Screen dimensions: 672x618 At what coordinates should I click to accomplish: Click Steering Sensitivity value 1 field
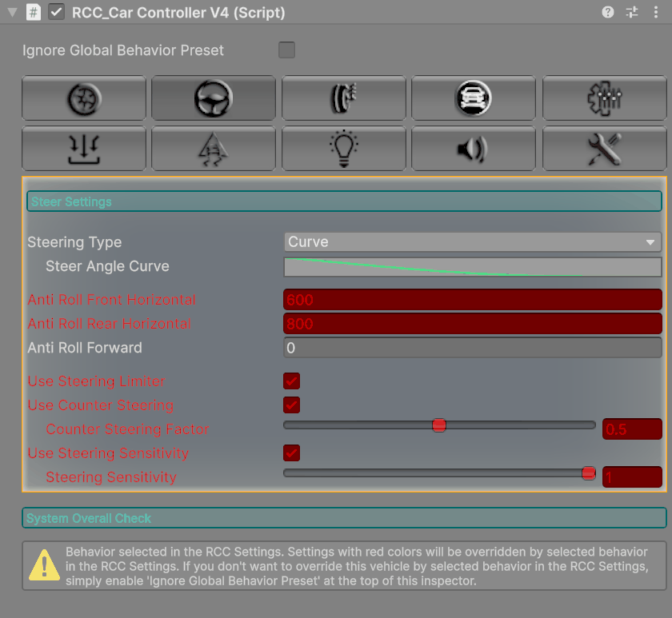point(632,477)
